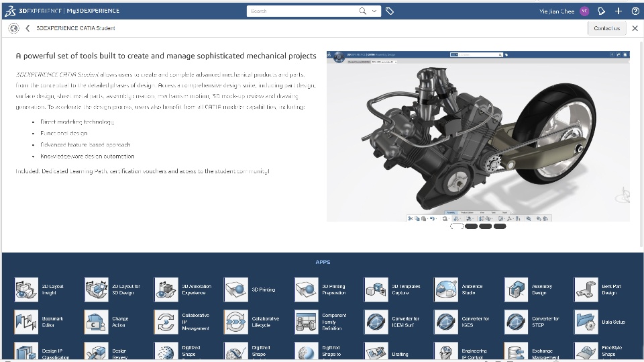Open the Drafting app icon
The width and height of the screenshot is (644, 362).
tap(376, 352)
